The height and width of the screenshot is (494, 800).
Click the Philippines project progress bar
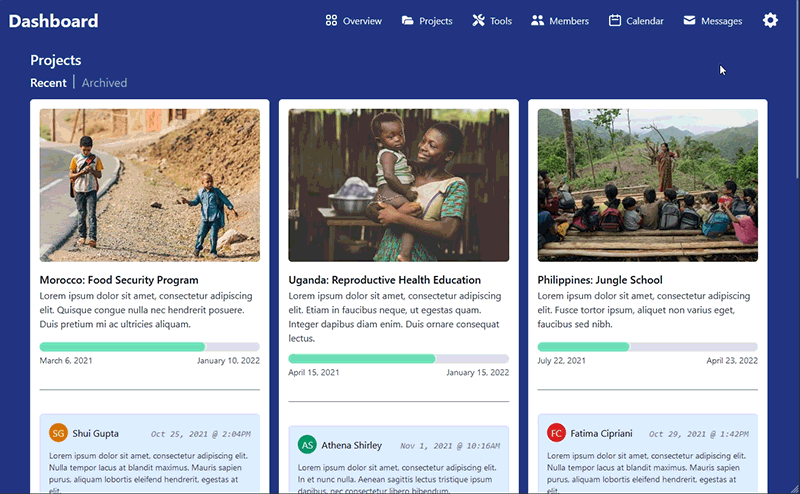pyautogui.click(x=647, y=347)
